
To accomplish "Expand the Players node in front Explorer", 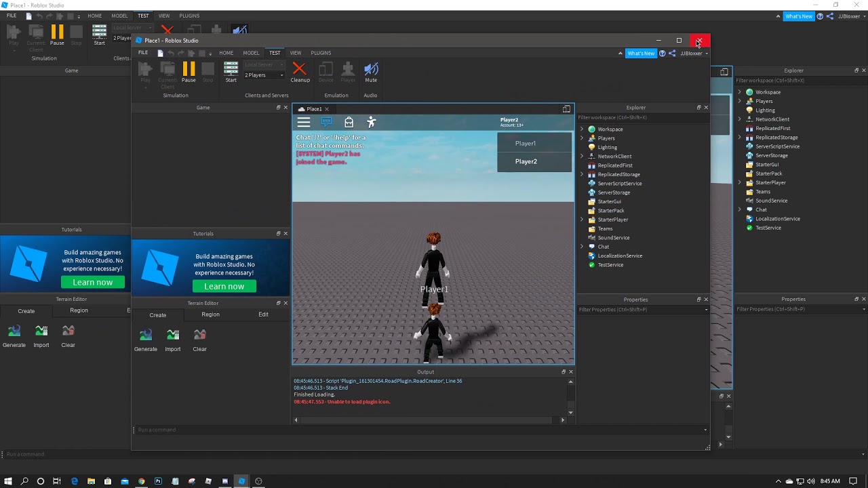I will (582, 138).
